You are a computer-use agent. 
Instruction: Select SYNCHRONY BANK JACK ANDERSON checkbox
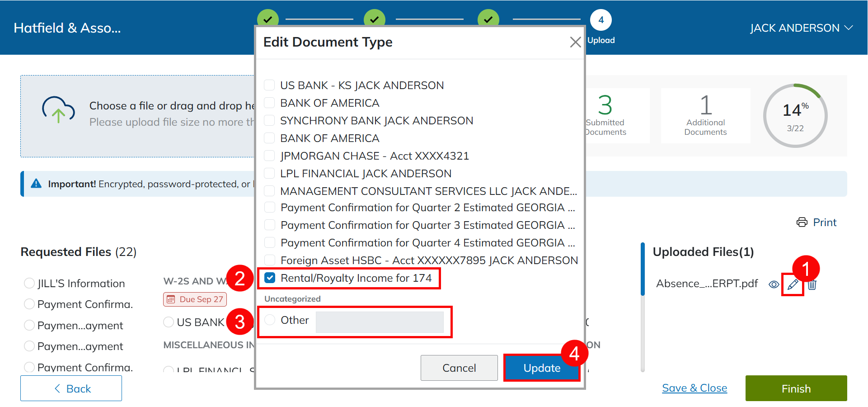[269, 120]
